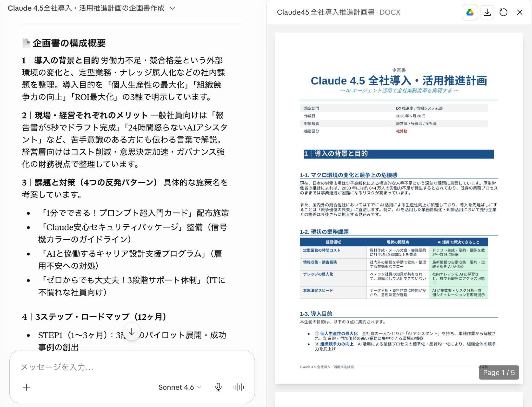Image resolution: width=532 pixels, height=407 pixels.
Task: Jump to bottom of chat arrow
Action: pyautogui.click(x=132, y=332)
